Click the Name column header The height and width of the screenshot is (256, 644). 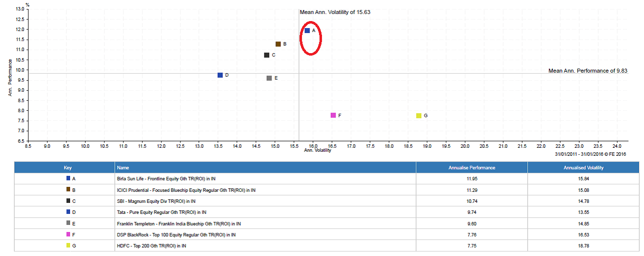pyautogui.click(x=122, y=168)
